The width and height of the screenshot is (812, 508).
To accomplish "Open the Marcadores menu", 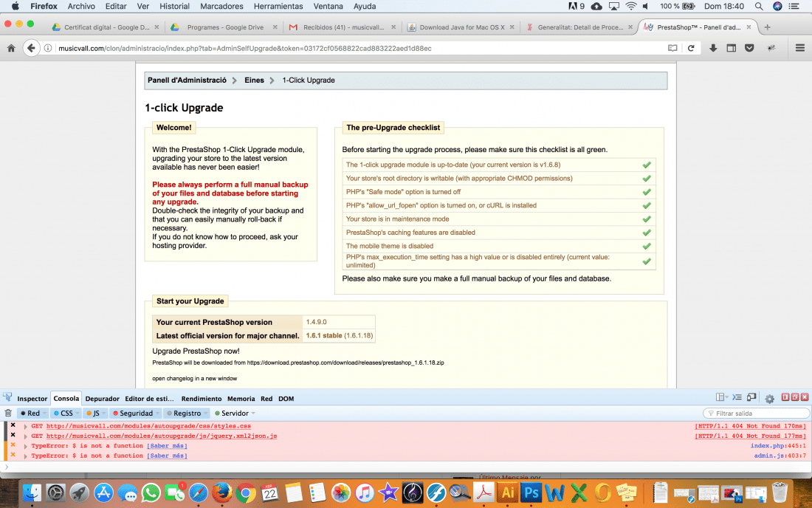I will coord(221,6).
